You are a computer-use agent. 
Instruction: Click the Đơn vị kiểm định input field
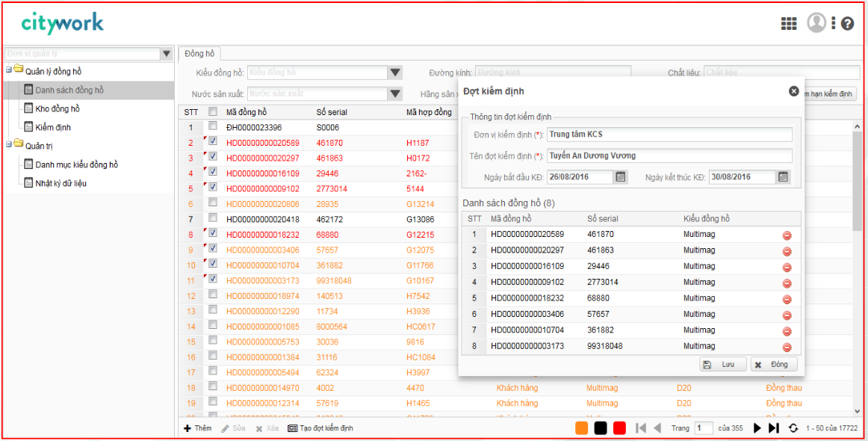[669, 135]
